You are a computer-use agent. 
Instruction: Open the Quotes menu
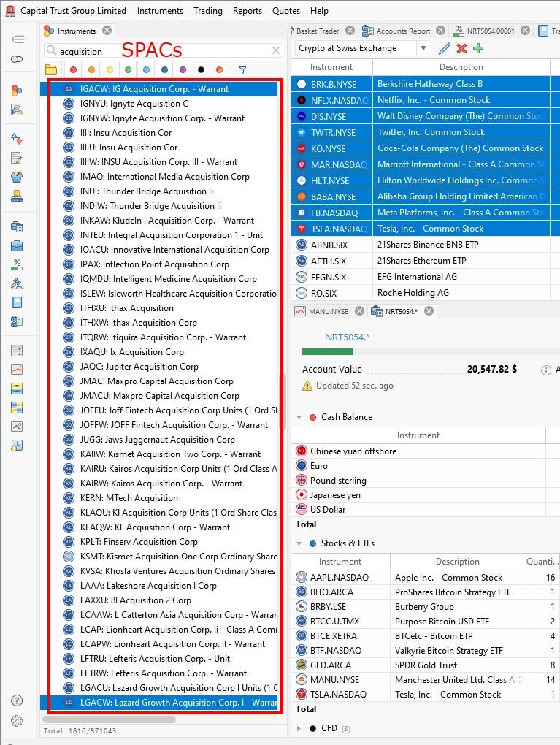(x=286, y=10)
